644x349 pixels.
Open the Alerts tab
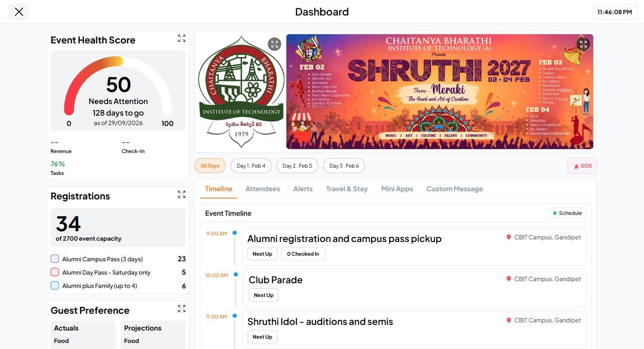pyautogui.click(x=303, y=189)
